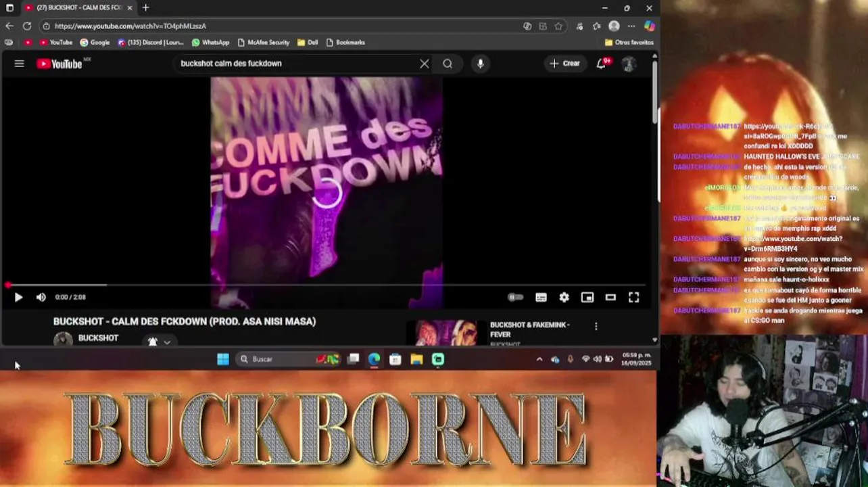
Task: Open Edge browser extensions icon
Action: pos(579,26)
